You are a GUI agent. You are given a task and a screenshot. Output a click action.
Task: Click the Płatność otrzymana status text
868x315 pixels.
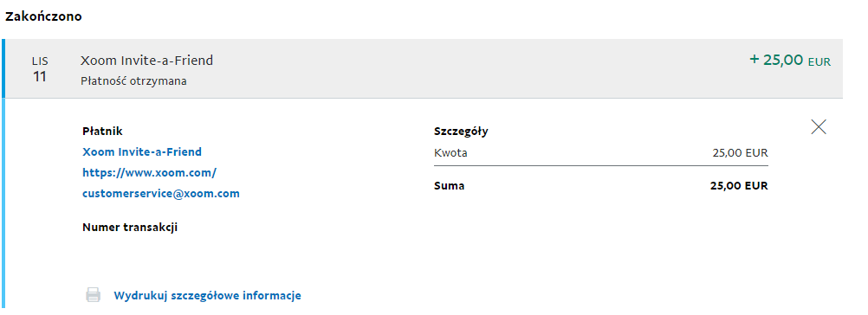click(x=133, y=81)
